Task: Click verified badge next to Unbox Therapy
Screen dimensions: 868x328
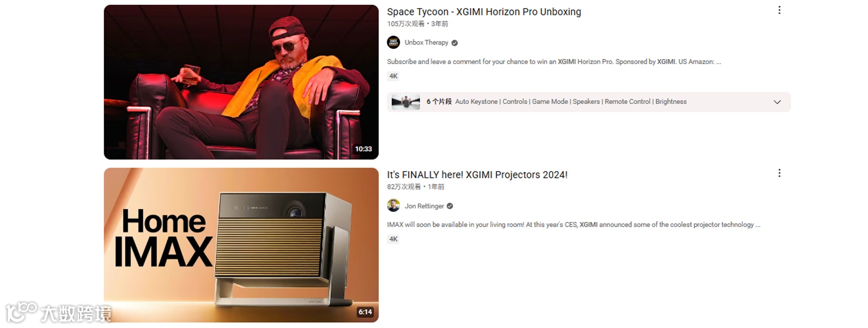Action: click(455, 43)
